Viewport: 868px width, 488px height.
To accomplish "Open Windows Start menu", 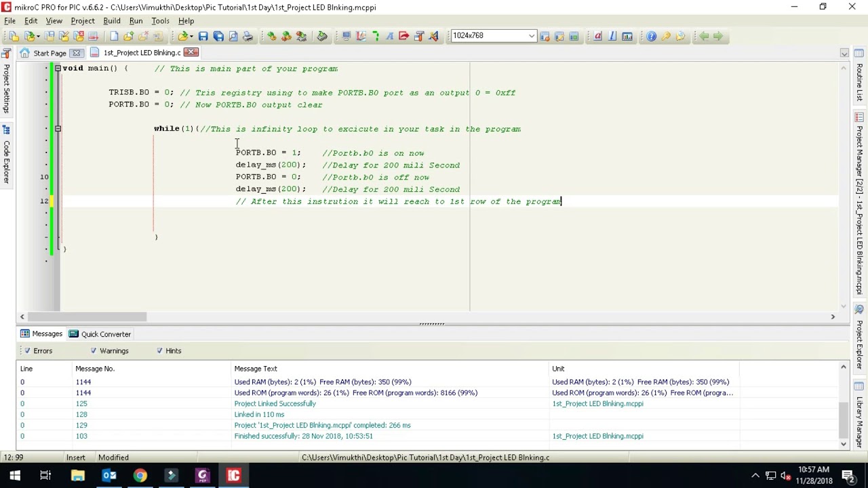I will [x=15, y=475].
